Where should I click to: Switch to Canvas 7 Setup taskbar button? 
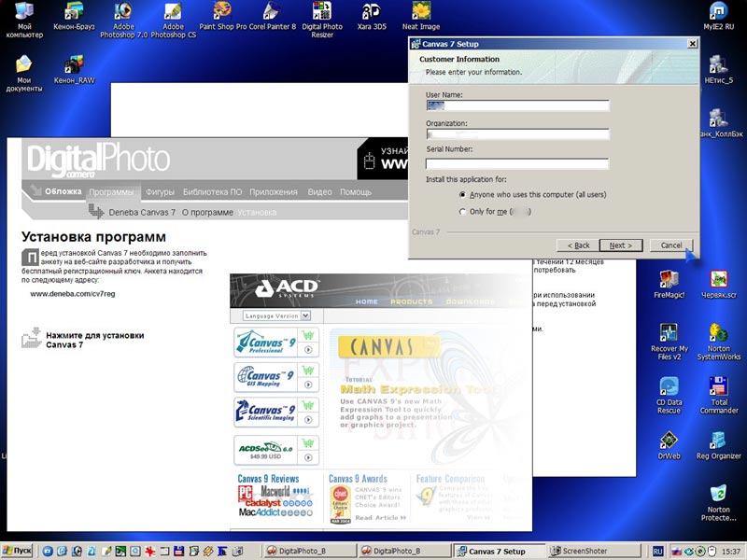coord(499,551)
